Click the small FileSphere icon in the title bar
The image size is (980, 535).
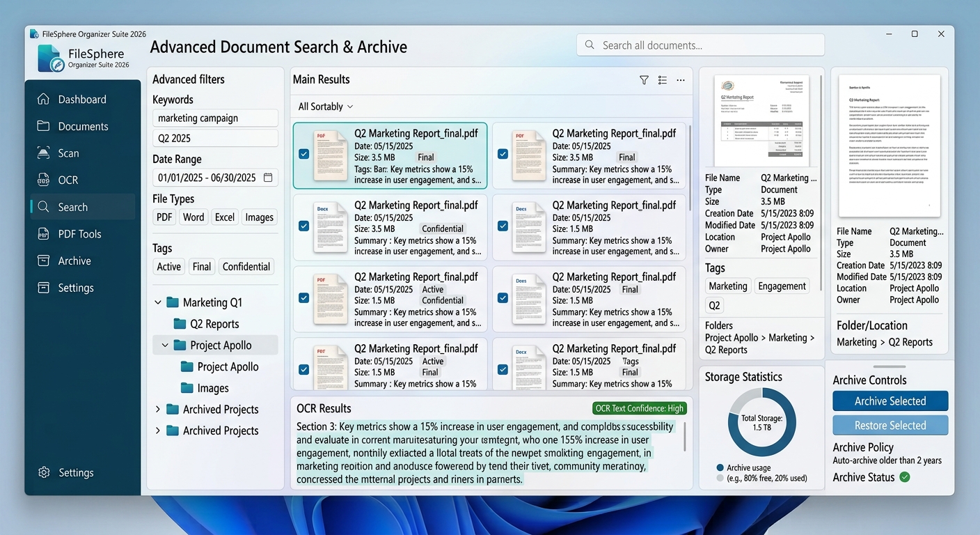click(x=34, y=33)
